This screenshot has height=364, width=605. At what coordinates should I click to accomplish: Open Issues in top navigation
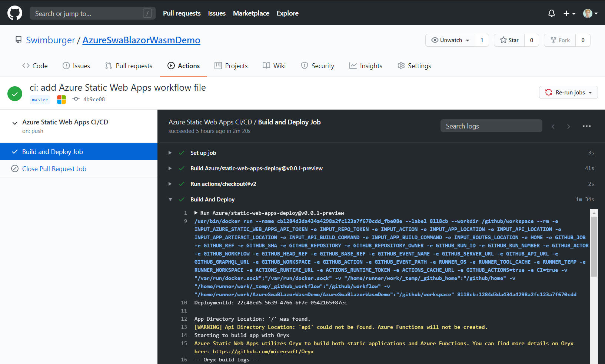(x=217, y=13)
